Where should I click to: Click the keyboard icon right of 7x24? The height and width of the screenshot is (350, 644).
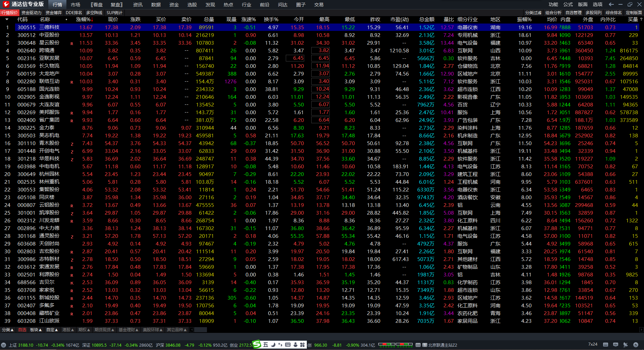point(605,345)
